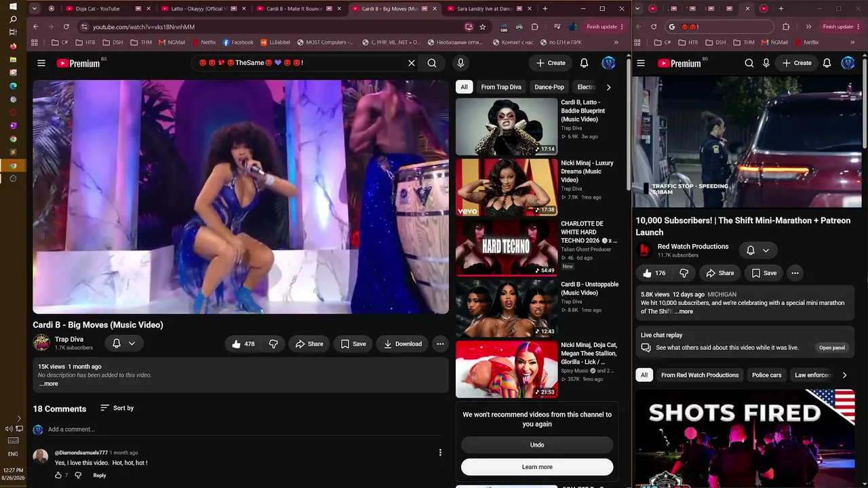The width and height of the screenshot is (868, 488).
Task: Like the Diamondsamuels777 comment
Action: click(x=58, y=475)
